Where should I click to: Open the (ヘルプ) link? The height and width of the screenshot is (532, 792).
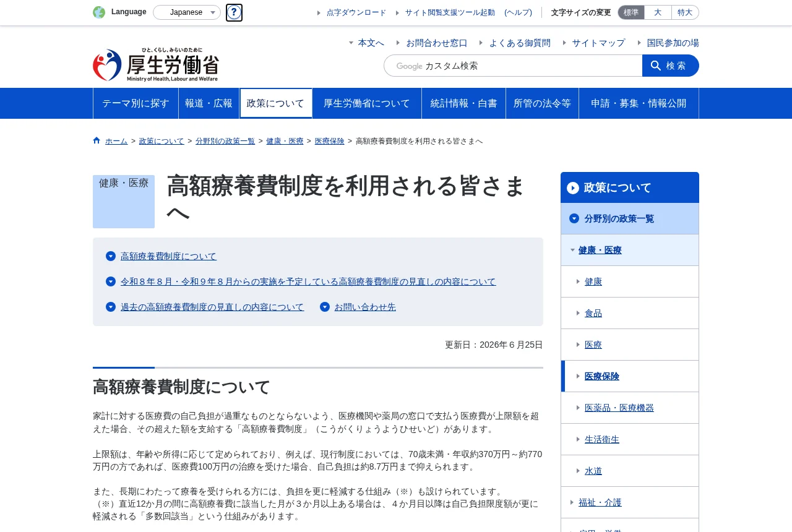click(518, 12)
